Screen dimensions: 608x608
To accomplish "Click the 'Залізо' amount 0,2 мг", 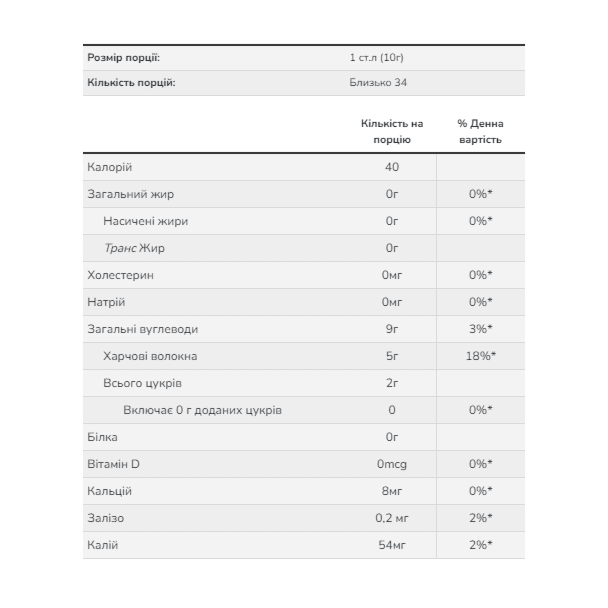I will [x=392, y=518].
